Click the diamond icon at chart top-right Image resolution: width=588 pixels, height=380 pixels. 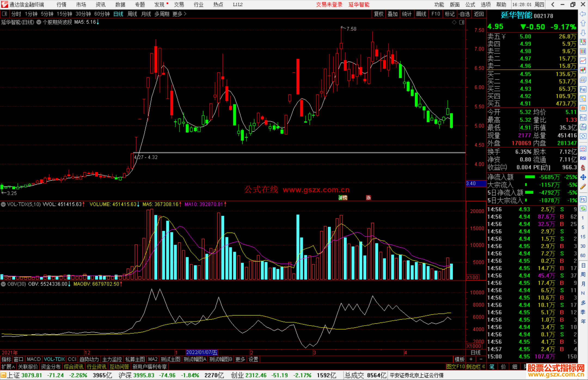(454, 22)
